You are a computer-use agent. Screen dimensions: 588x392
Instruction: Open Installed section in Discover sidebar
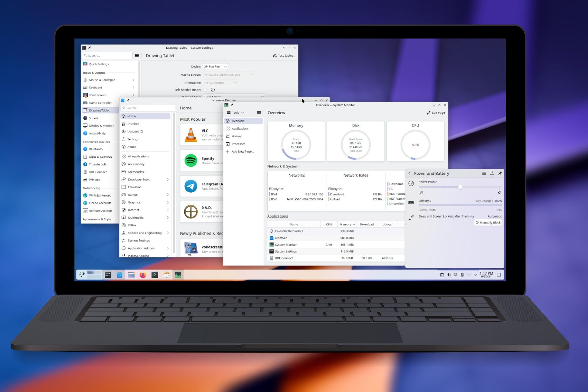[145, 124]
